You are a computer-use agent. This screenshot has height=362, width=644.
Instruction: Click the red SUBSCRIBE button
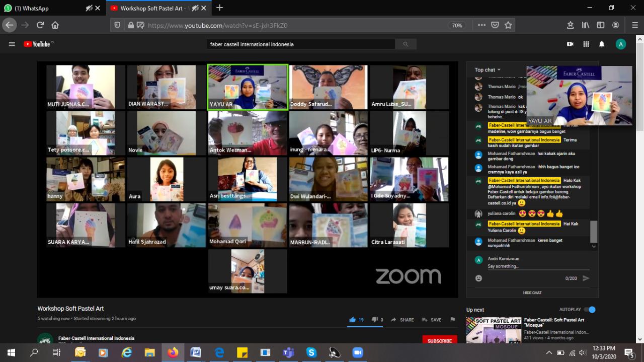click(x=439, y=340)
